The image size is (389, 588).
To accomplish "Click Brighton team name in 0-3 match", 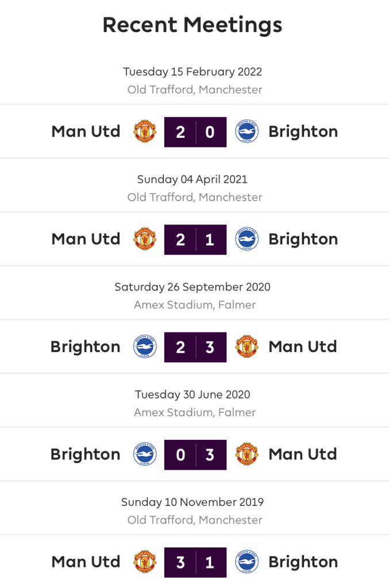I will coord(86,455).
